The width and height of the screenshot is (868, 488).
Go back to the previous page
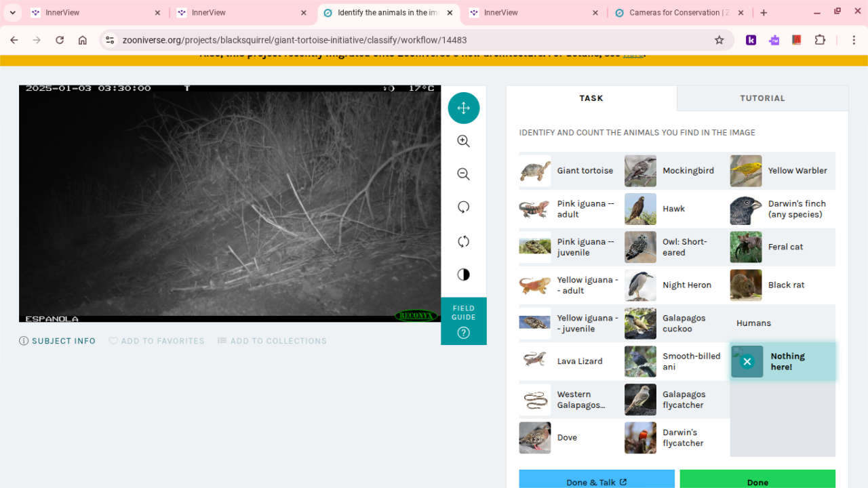tap(14, 40)
